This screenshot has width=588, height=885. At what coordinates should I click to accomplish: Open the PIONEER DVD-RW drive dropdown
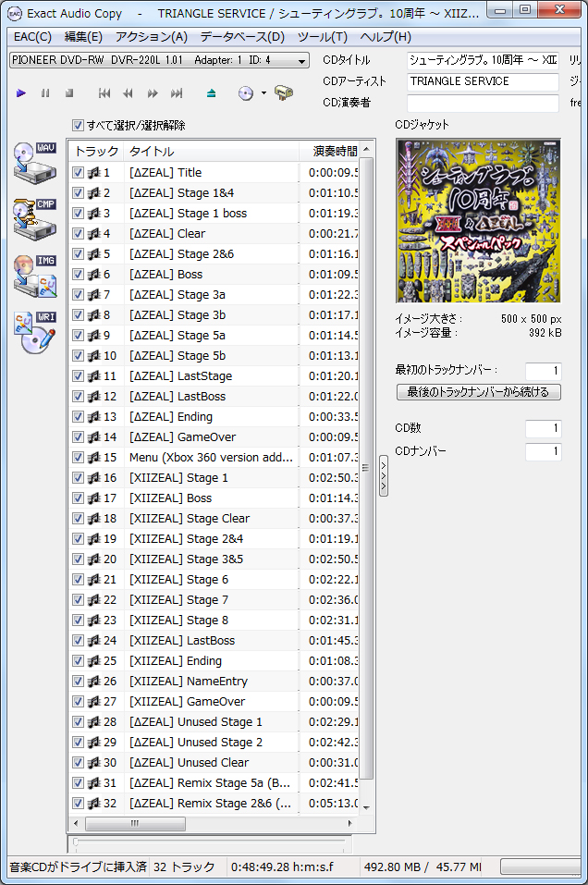(x=159, y=60)
